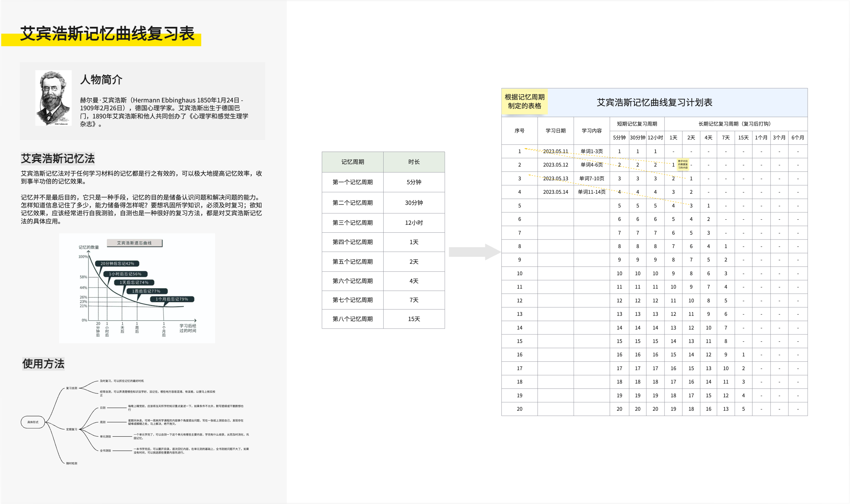Click the 学习日期 column header

555,131
